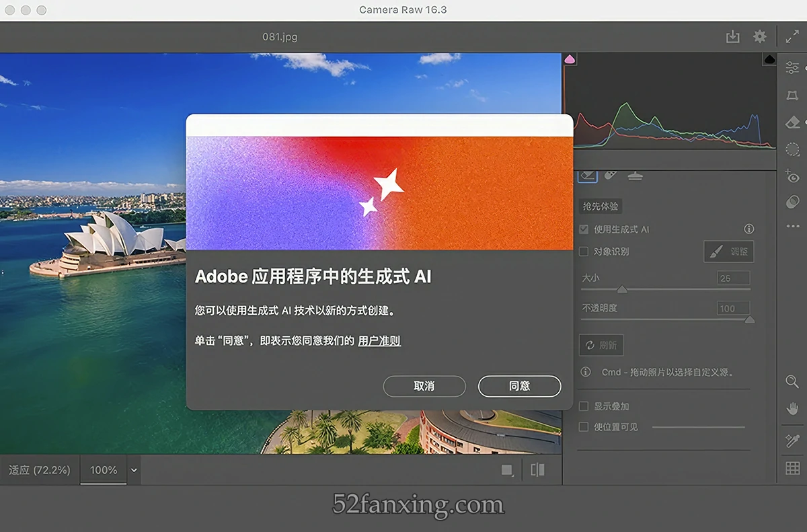The image size is (807, 532).
Task: Open the 用户准则 link
Action: click(x=379, y=341)
